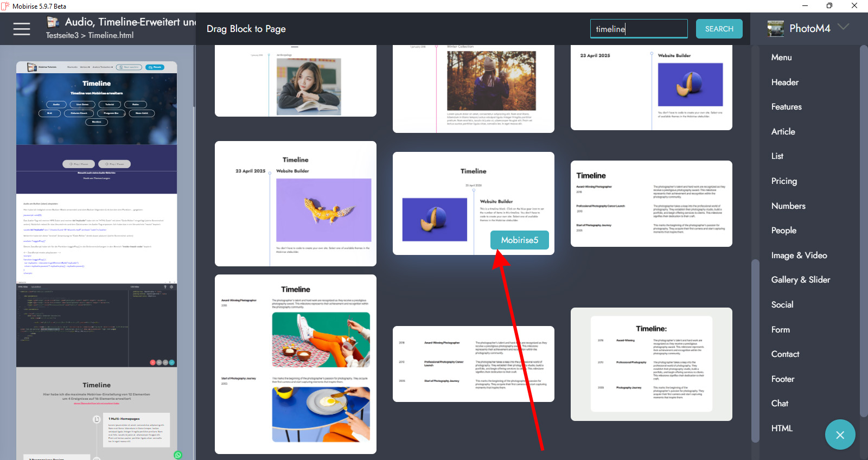This screenshot has width=868, height=460.
Task: Close the block panel with the round X button
Action: point(840,435)
